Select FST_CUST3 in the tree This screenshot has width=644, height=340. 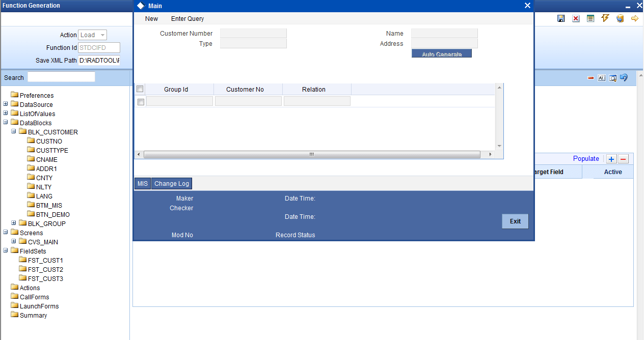coord(45,278)
